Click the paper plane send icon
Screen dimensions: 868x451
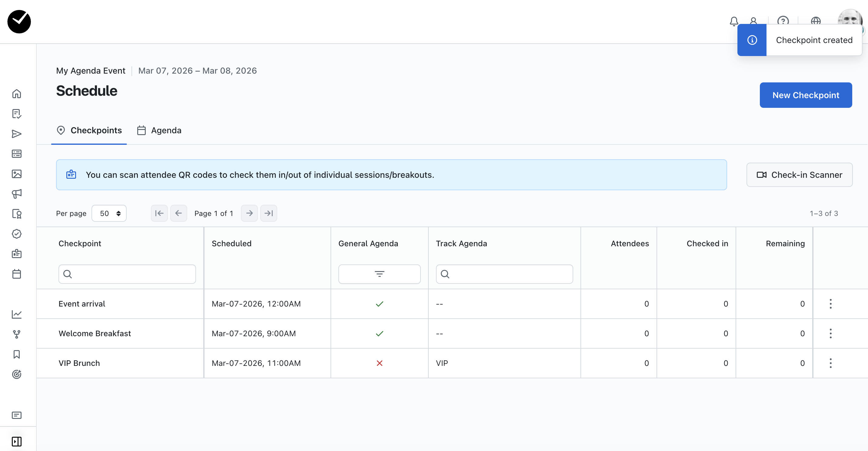pyautogui.click(x=16, y=134)
